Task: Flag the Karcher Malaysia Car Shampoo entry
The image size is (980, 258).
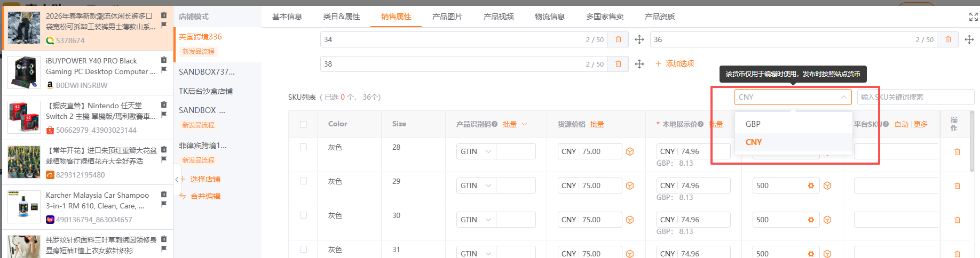Action: click(164, 204)
